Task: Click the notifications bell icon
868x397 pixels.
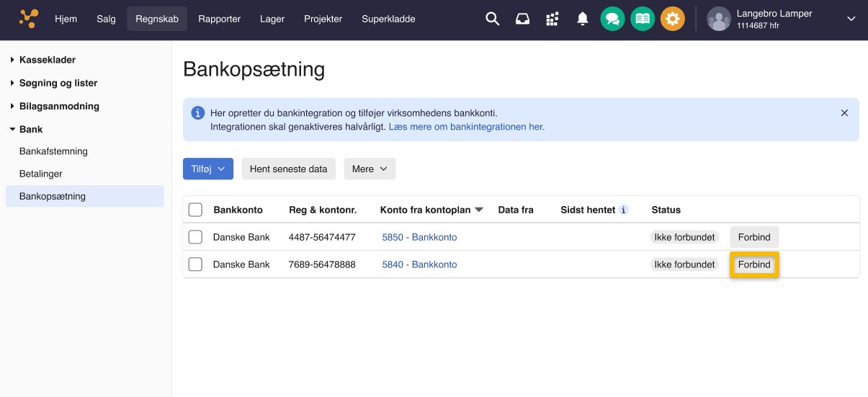Action: point(583,19)
